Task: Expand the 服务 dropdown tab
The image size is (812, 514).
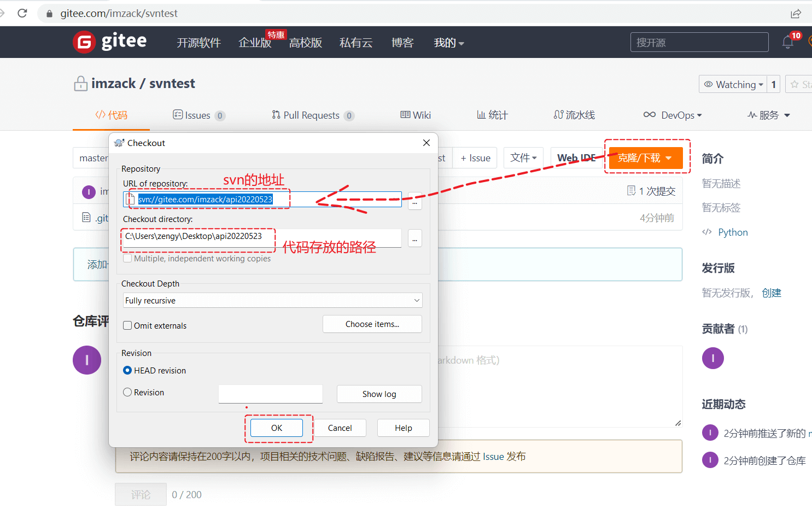Action: point(768,115)
